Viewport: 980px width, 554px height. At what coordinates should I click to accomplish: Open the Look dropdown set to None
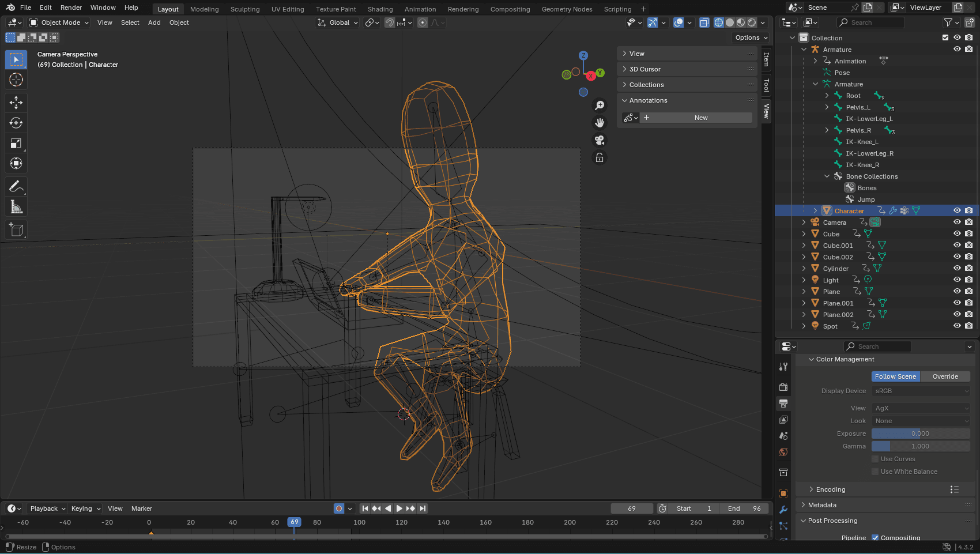[921, 421]
